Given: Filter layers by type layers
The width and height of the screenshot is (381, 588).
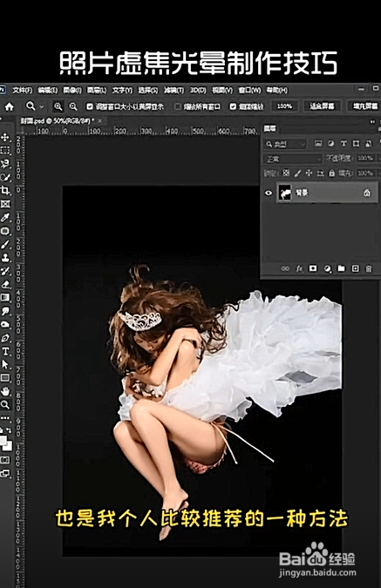Looking at the screenshot, I should coord(344,144).
